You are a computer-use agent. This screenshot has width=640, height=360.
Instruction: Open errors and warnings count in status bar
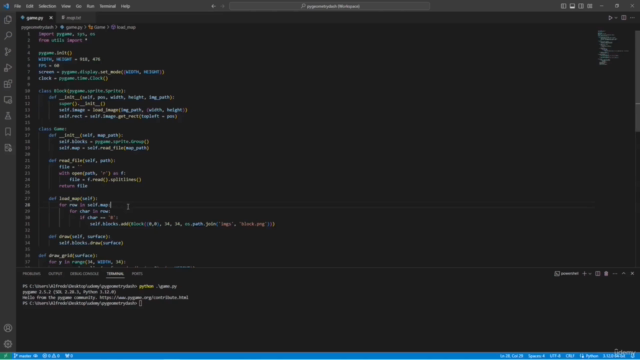(51, 356)
